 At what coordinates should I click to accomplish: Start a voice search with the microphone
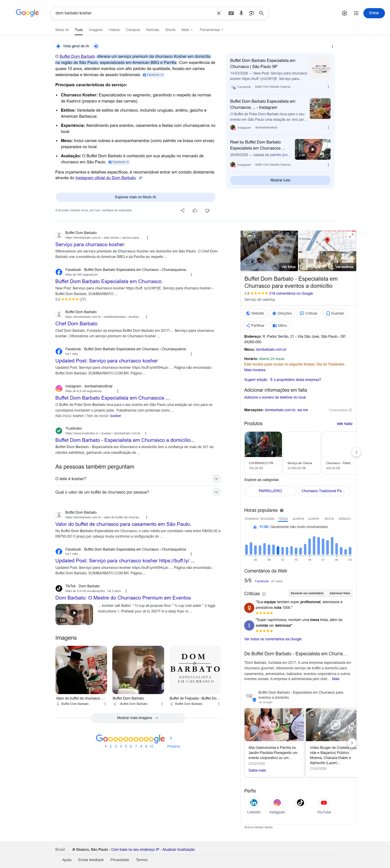[241, 13]
